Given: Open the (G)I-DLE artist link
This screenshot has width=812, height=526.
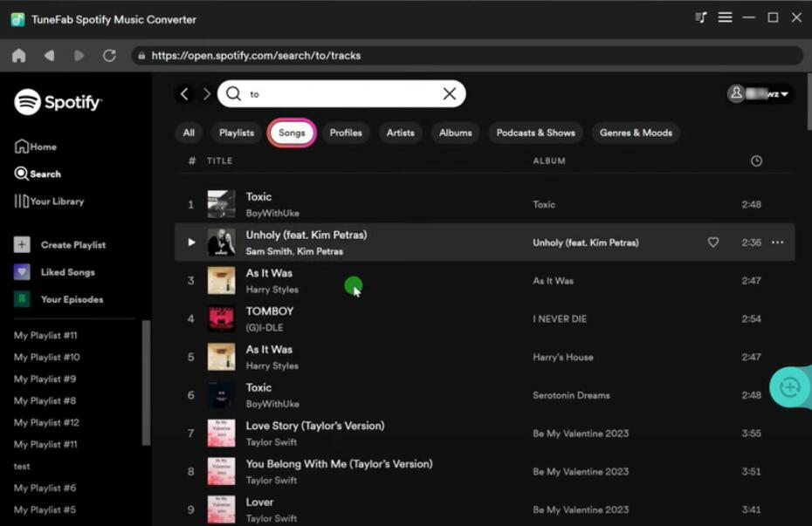Looking at the screenshot, I should click(264, 328).
